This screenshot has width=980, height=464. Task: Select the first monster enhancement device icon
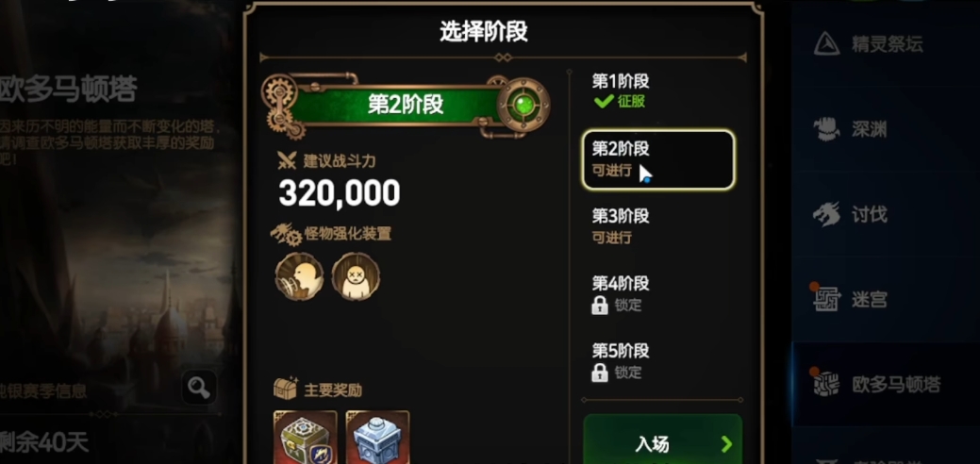tap(299, 276)
